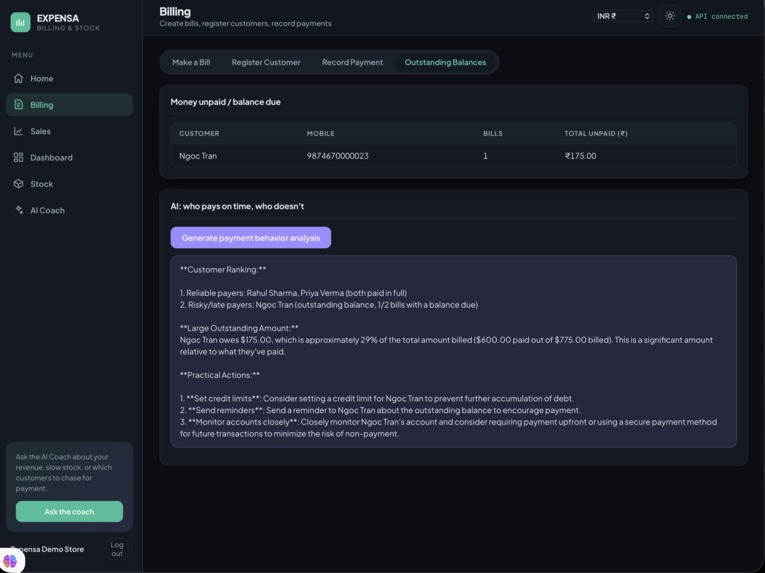This screenshot has width=765, height=573.
Task: Open Sales from sidebar menu
Action: [x=69, y=131]
